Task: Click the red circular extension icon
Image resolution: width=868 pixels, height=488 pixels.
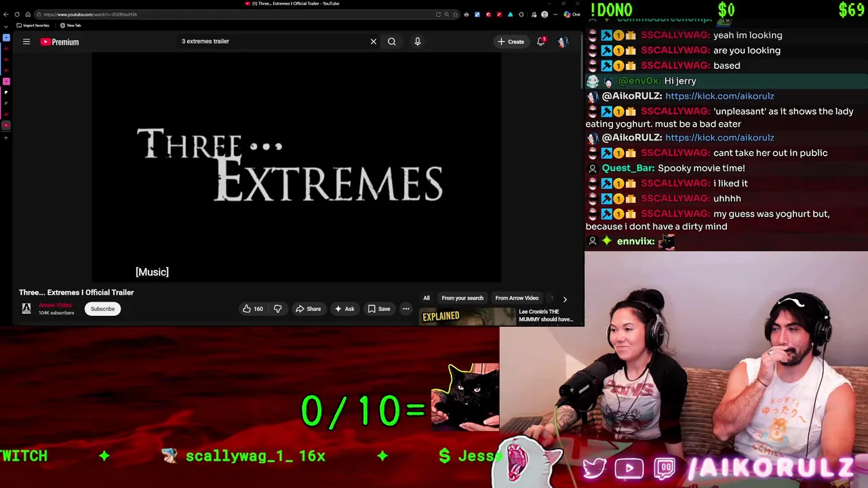Action: [488, 14]
